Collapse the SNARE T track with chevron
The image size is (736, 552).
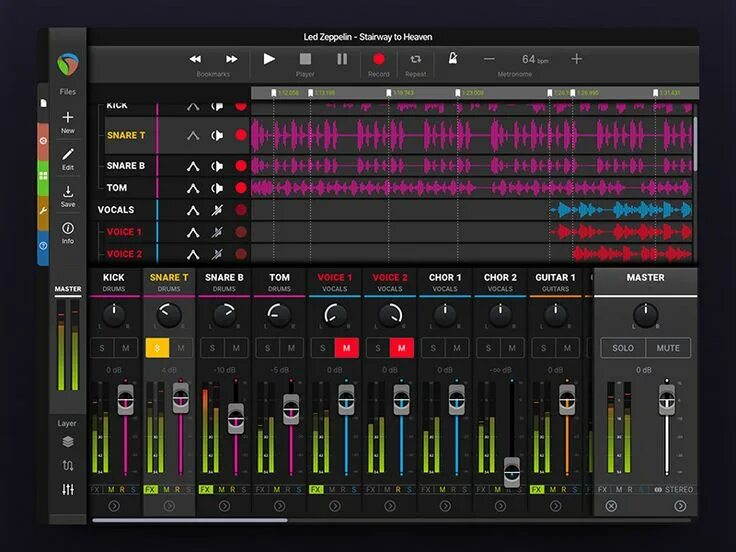(193, 136)
